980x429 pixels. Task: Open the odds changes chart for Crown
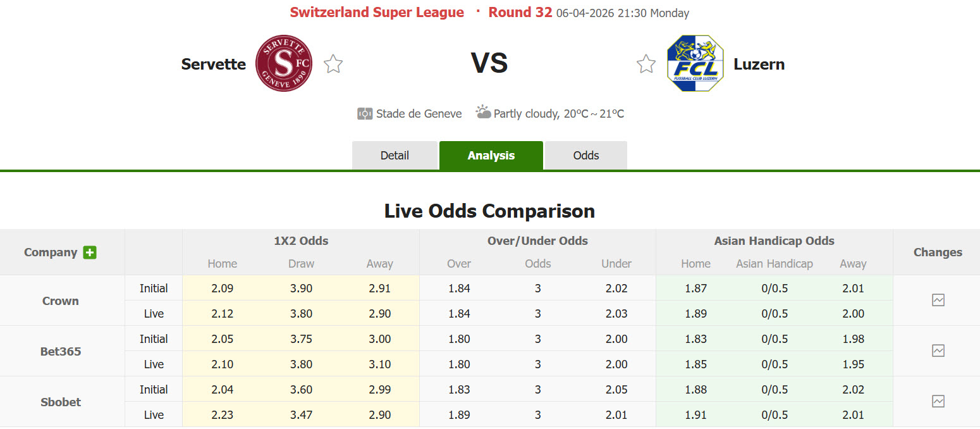pos(938,300)
